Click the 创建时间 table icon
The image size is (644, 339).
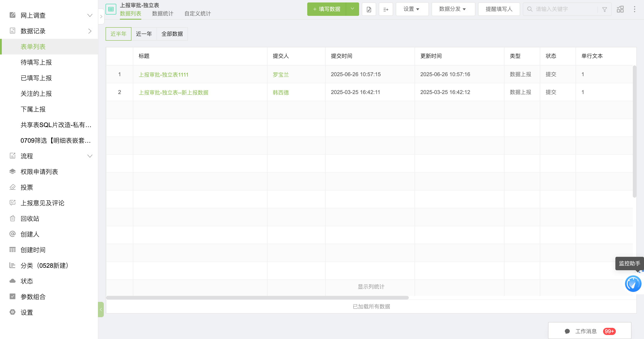click(x=13, y=250)
